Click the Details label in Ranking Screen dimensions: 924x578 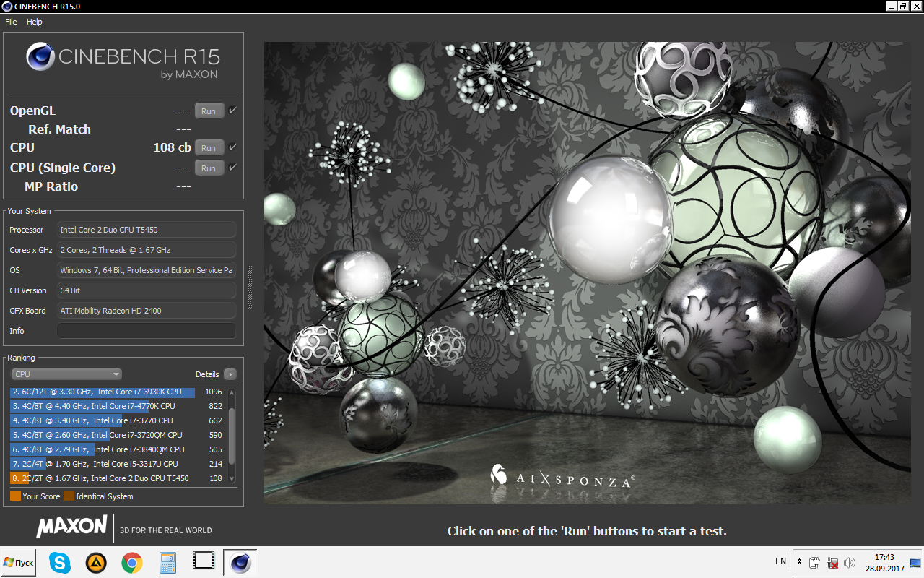pos(207,374)
